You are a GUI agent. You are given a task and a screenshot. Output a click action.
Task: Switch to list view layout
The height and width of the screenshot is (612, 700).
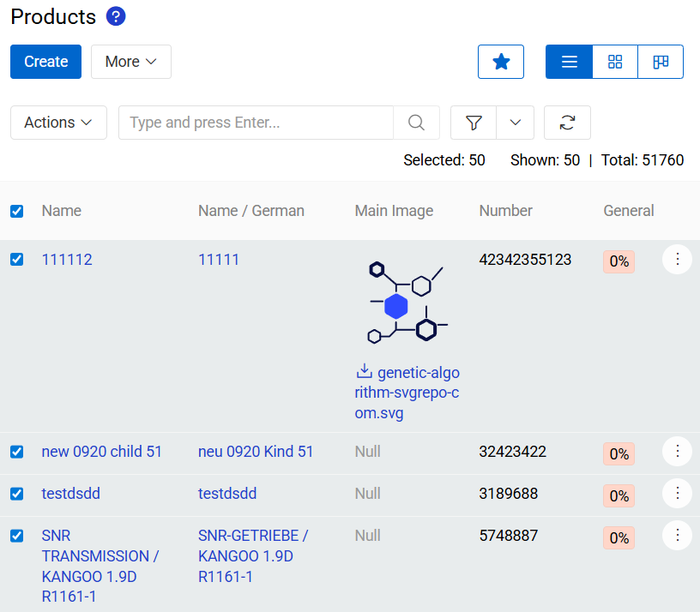(x=569, y=62)
